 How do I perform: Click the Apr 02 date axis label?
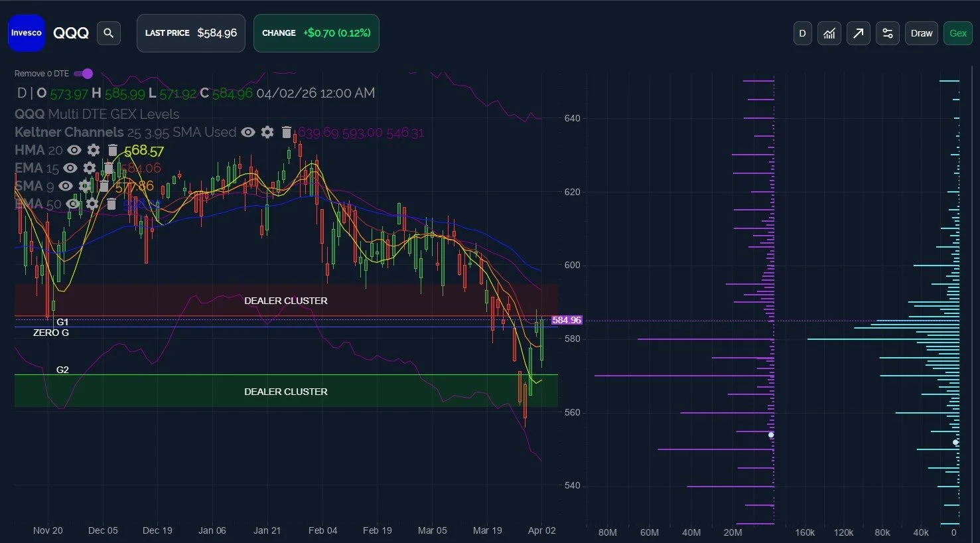tap(542, 530)
